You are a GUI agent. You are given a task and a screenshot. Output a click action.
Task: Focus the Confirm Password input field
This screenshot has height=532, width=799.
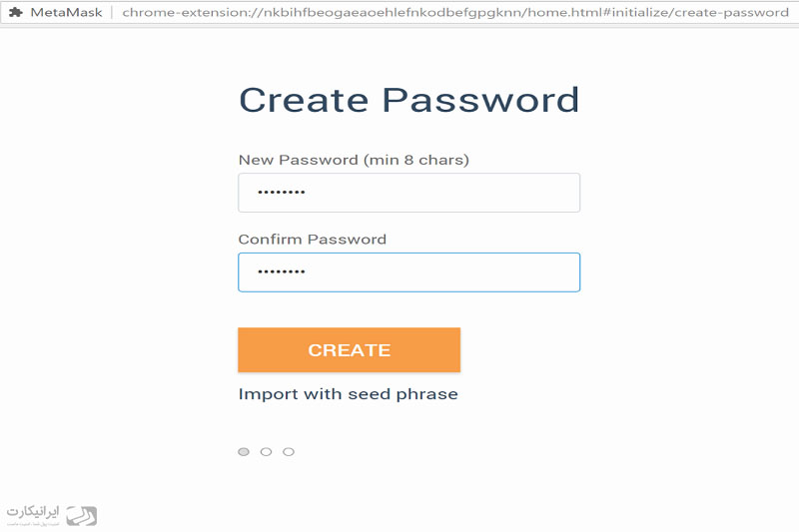pos(408,272)
